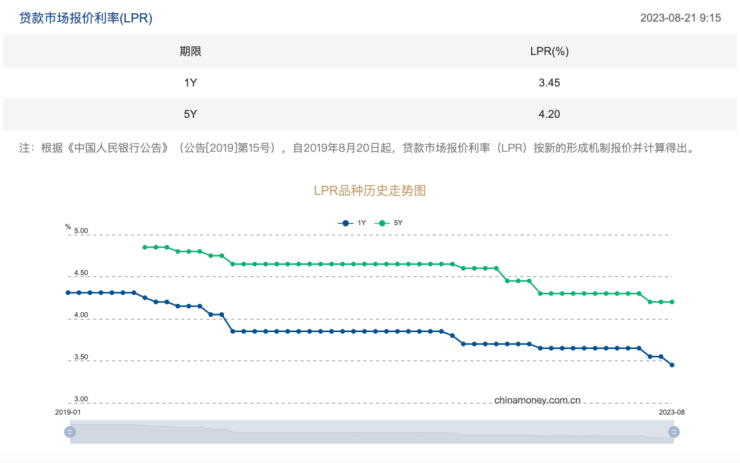Toggle the 5Y series legend icon
Image resolution: width=740 pixels, height=463 pixels.
click(x=382, y=222)
